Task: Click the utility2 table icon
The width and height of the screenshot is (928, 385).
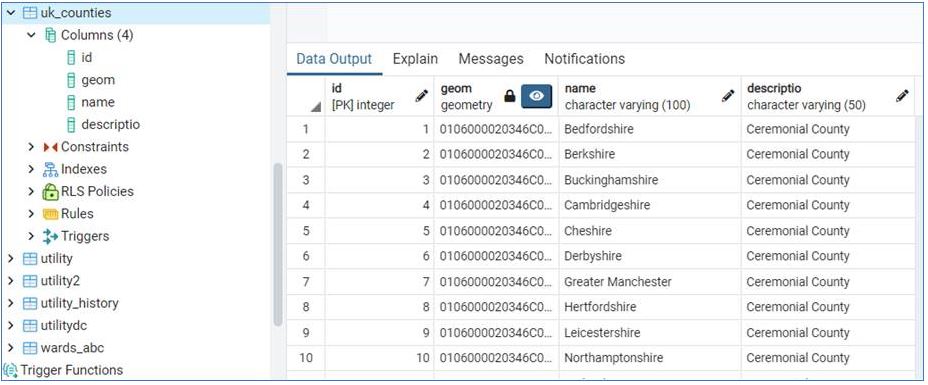Action: click(30, 281)
